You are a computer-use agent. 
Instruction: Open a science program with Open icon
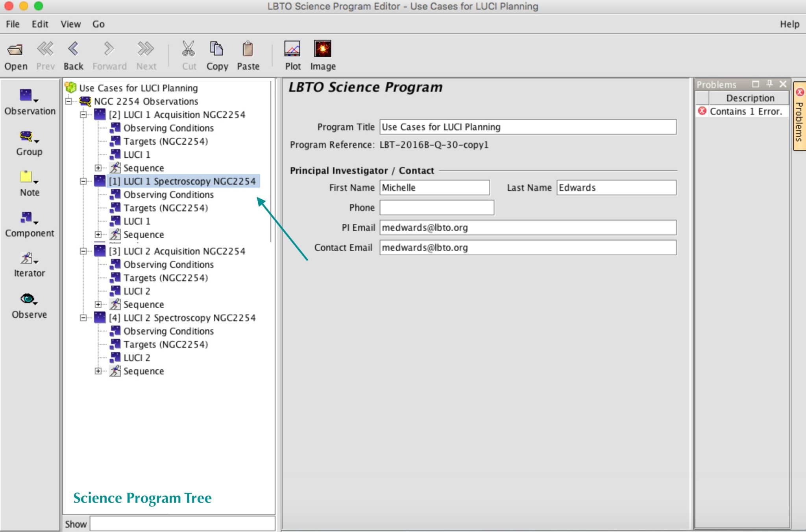pos(16,50)
